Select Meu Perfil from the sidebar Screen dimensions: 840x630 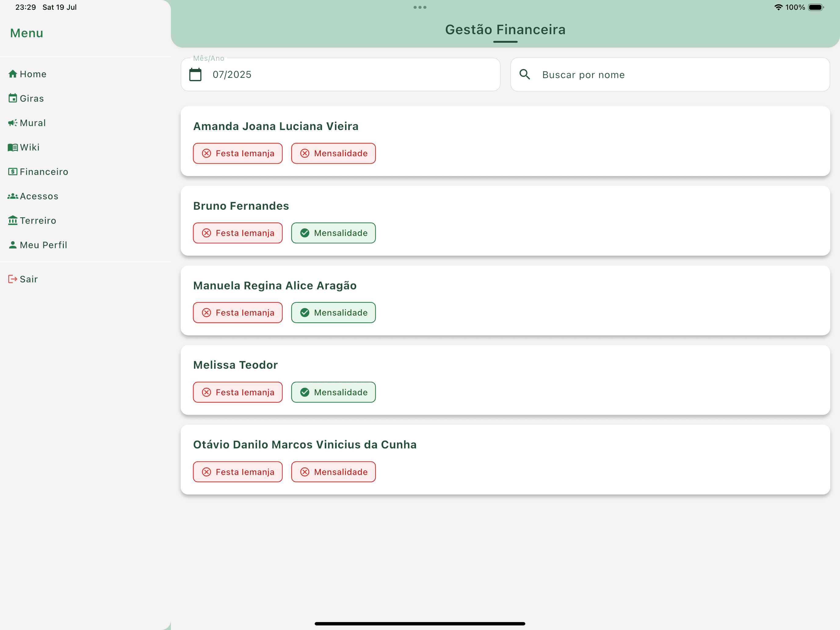[x=43, y=244]
